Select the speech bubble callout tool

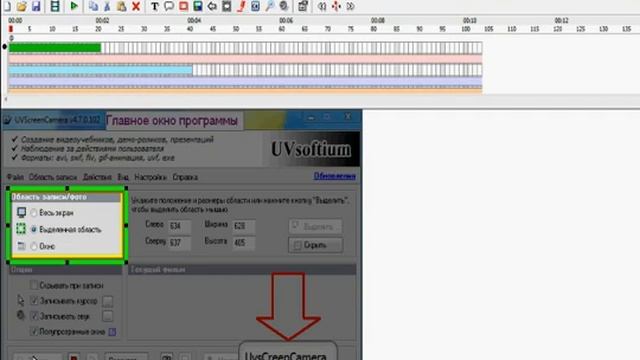tap(169, 6)
